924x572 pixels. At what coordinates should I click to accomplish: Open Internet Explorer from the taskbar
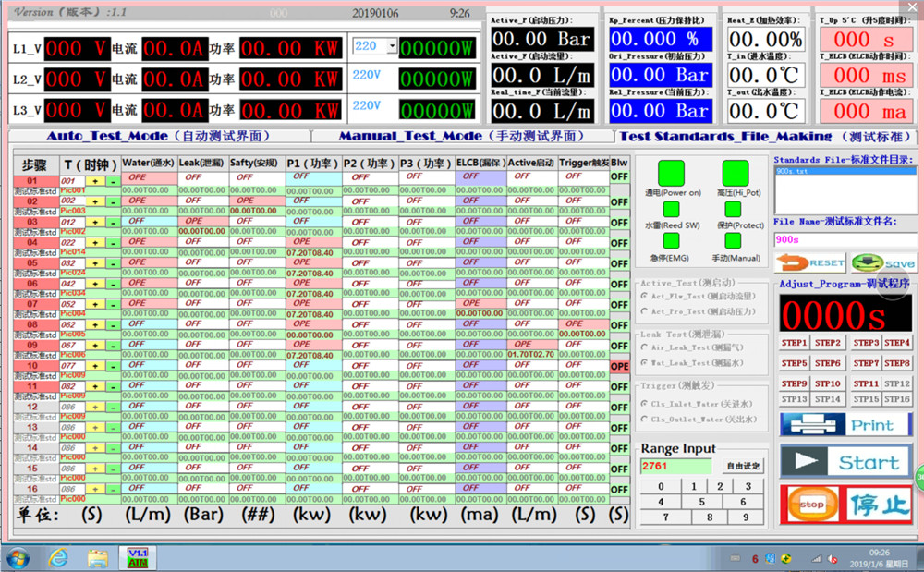point(58,557)
